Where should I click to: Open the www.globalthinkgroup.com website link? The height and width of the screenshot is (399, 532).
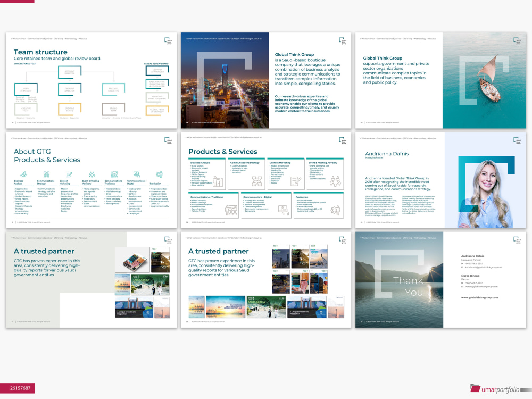479,297
